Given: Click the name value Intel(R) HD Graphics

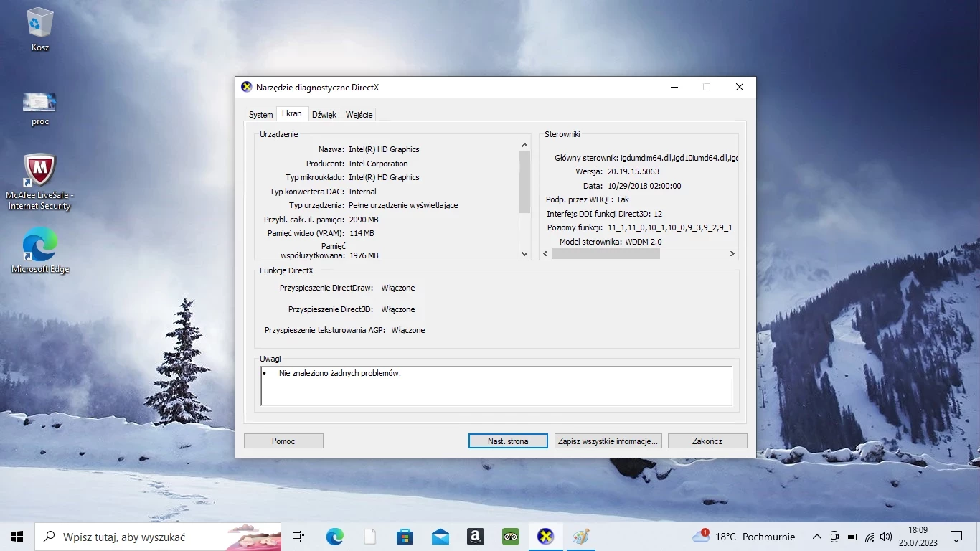Looking at the screenshot, I should tap(384, 149).
